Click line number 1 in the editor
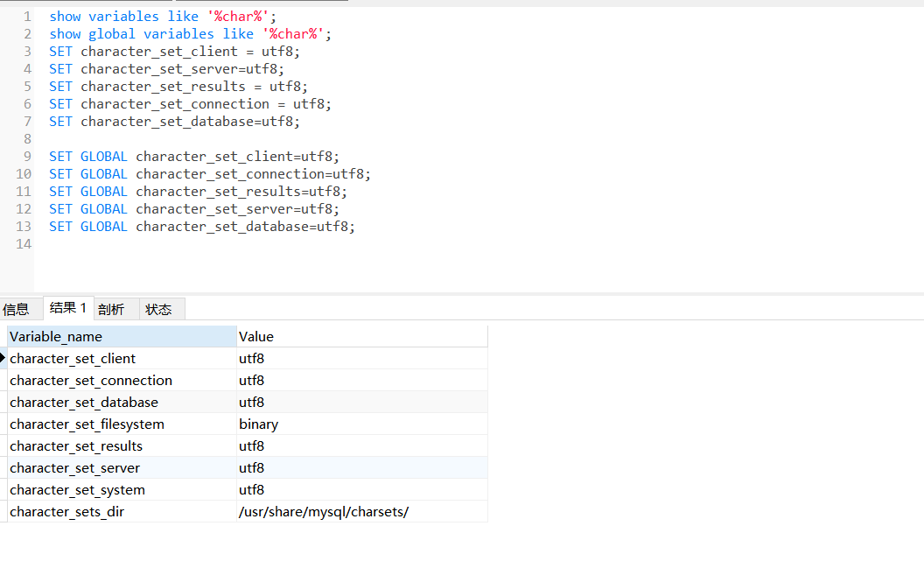This screenshot has height=561, width=924. 27,16
